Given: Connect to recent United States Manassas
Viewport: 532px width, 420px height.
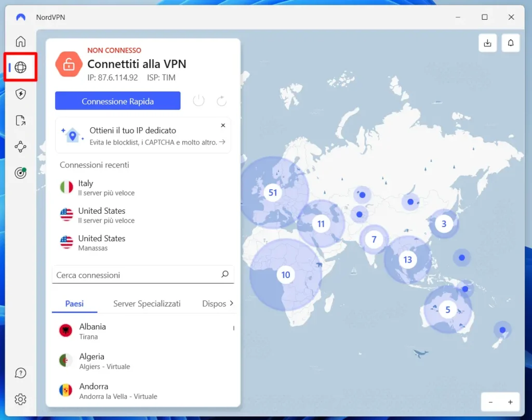Looking at the screenshot, I should (x=143, y=243).
